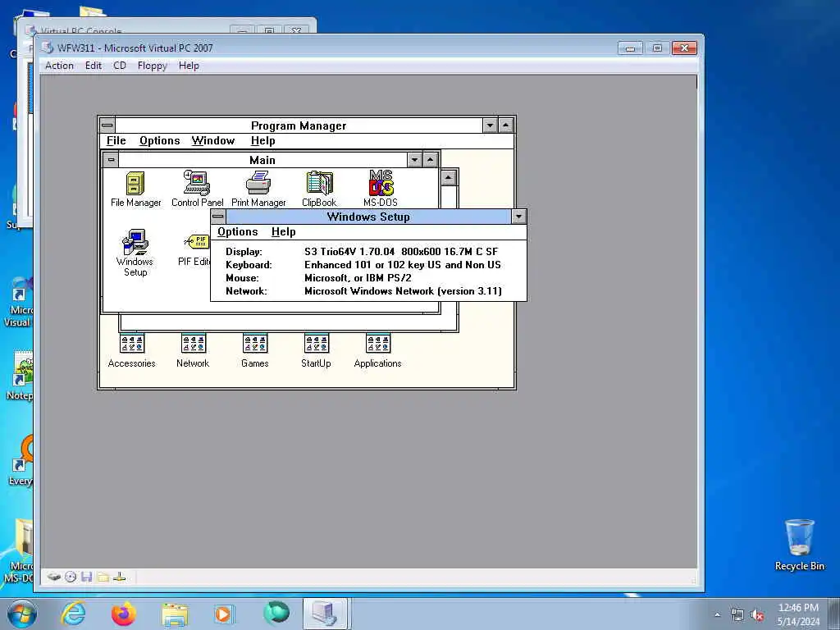Open Main group control-menu box
Image resolution: width=840 pixels, height=630 pixels.
[x=111, y=160]
